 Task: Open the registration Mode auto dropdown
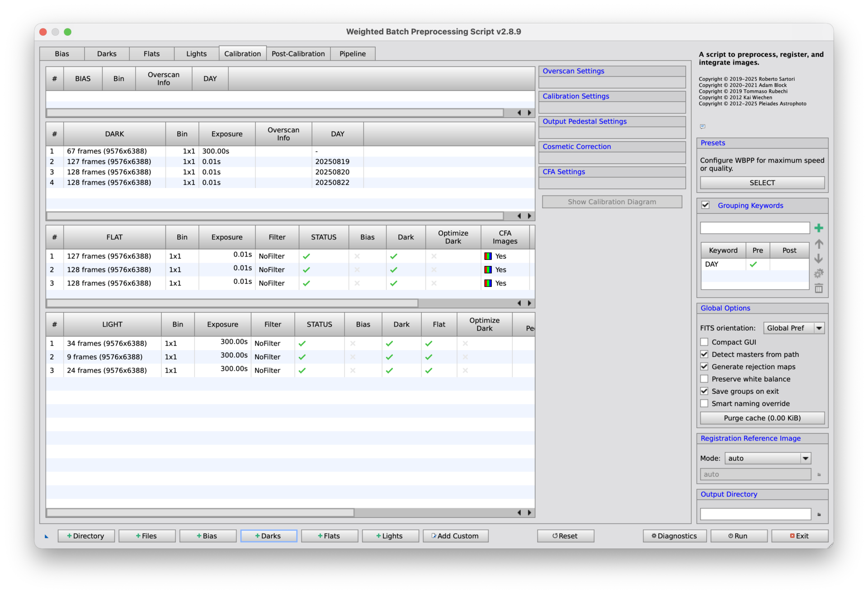[767, 458]
